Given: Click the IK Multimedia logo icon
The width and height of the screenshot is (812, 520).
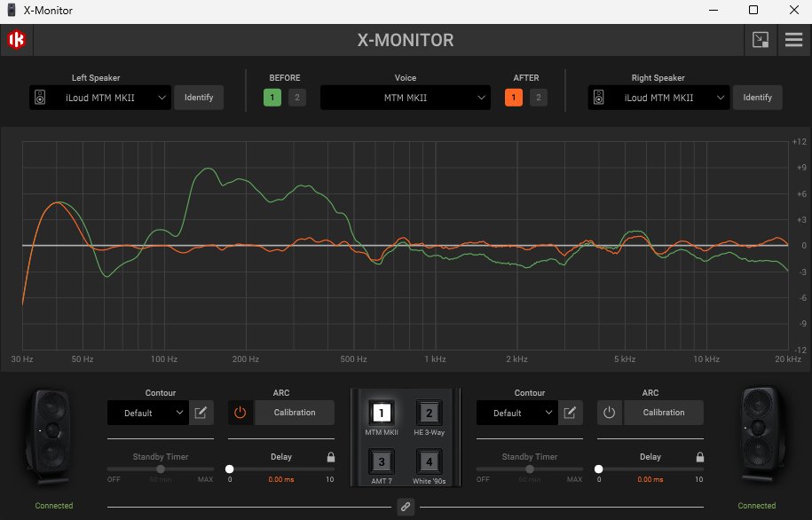Looking at the screenshot, I should point(17,40).
